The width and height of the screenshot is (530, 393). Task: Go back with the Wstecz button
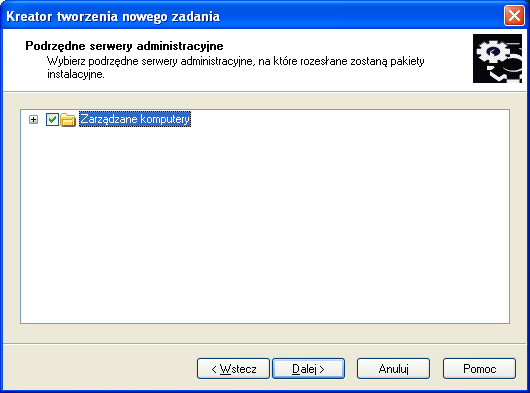pyautogui.click(x=233, y=369)
